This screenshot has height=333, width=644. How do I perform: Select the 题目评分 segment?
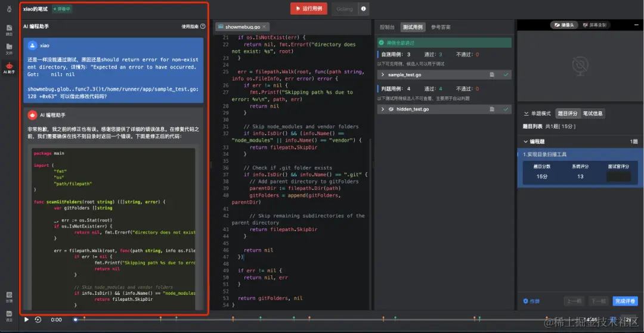(x=568, y=114)
